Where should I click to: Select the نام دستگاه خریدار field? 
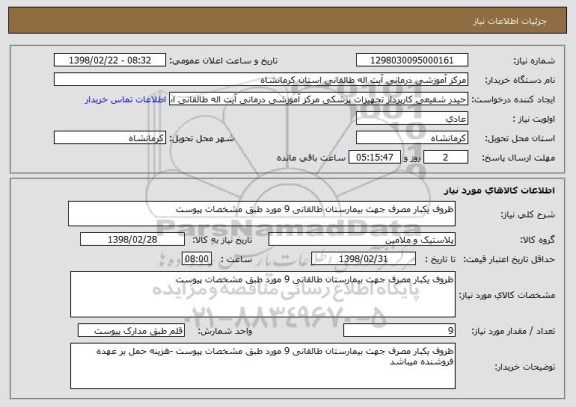pyautogui.click(x=261, y=80)
